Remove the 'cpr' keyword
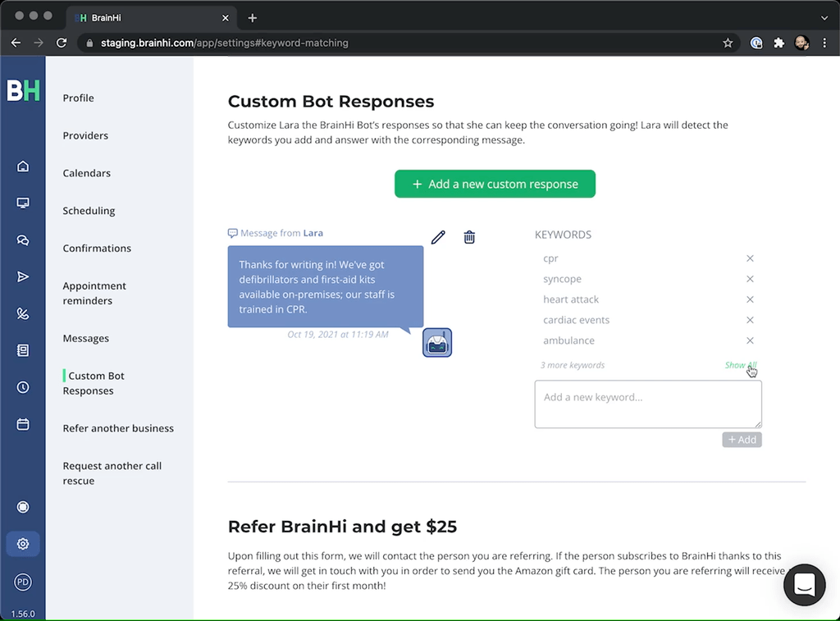 pyautogui.click(x=750, y=258)
